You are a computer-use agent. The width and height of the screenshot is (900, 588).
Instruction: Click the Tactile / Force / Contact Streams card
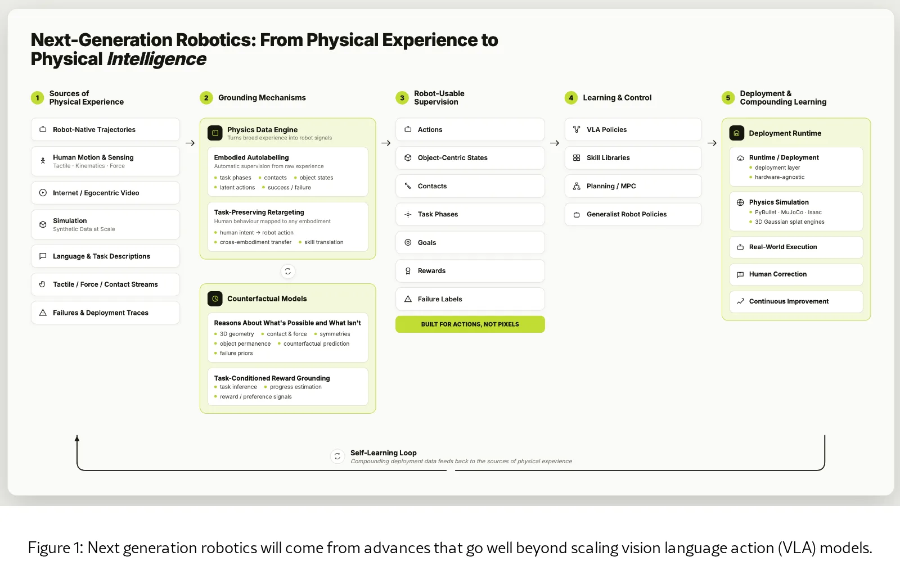[105, 284]
